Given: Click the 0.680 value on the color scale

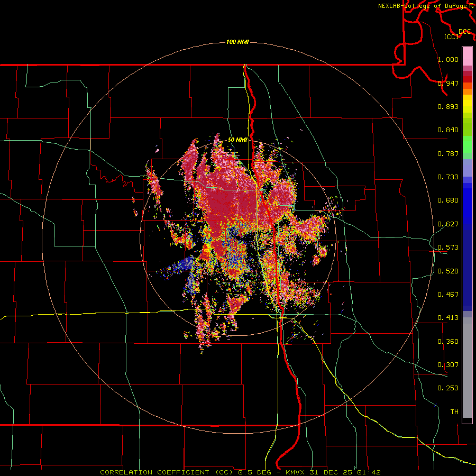Looking at the screenshot, I should coord(448,200).
